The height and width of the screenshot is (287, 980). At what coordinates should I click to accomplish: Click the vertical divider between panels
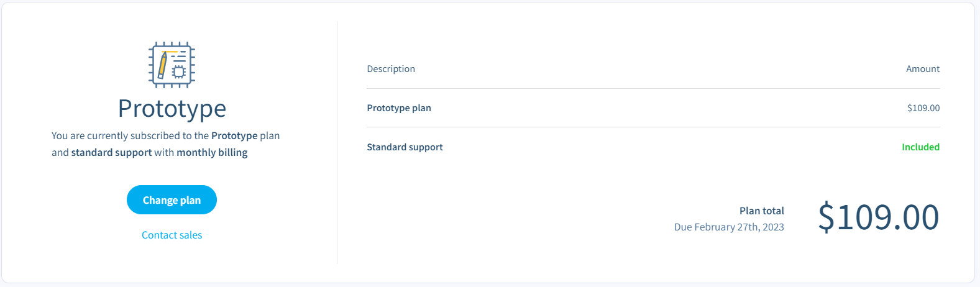pos(337,143)
